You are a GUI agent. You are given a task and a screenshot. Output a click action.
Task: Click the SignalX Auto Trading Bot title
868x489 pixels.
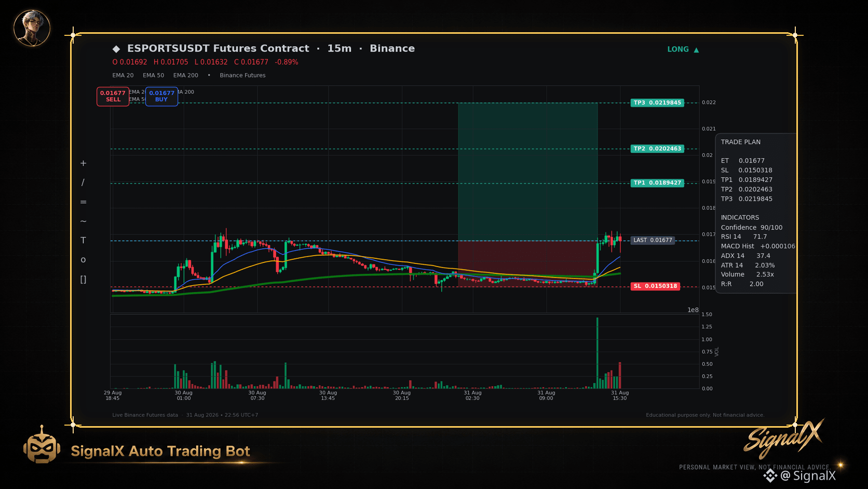[x=160, y=451]
